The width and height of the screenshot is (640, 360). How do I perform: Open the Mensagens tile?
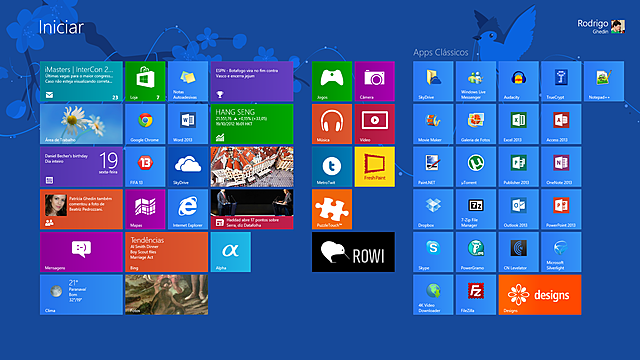pyautogui.click(x=81, y=252)
